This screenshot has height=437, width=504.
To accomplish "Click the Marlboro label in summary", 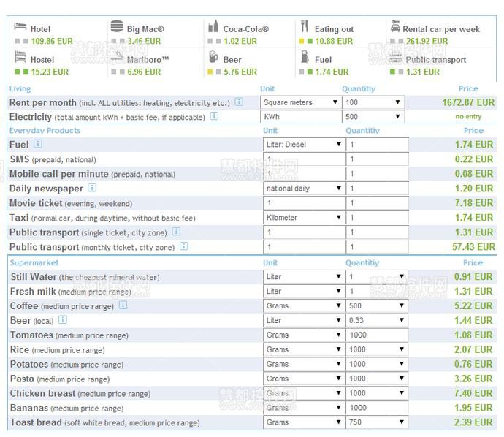I will pyautogui.click(x=148, y=60).
